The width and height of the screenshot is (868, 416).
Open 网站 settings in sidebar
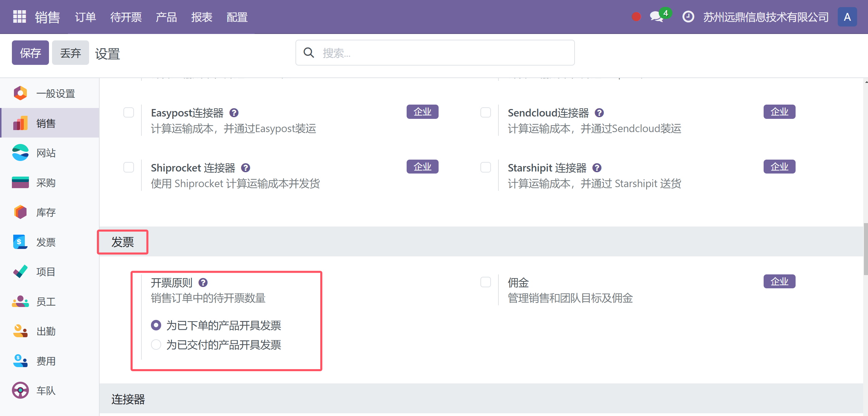[46, 153]
